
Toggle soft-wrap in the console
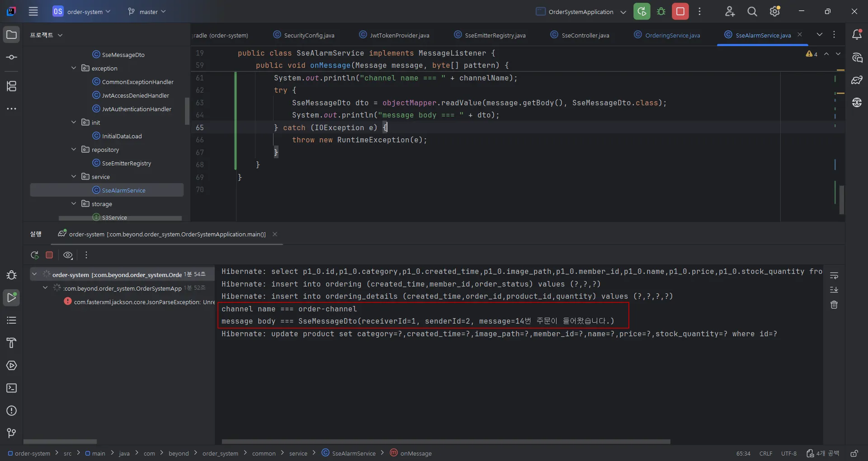click(834, 275)
